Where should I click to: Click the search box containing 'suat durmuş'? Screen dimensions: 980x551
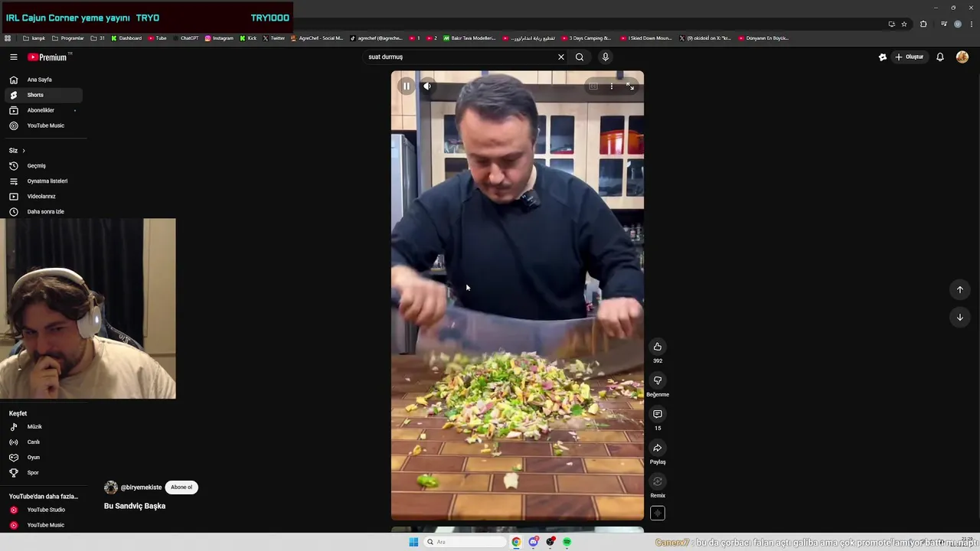(x=458, y=57)
